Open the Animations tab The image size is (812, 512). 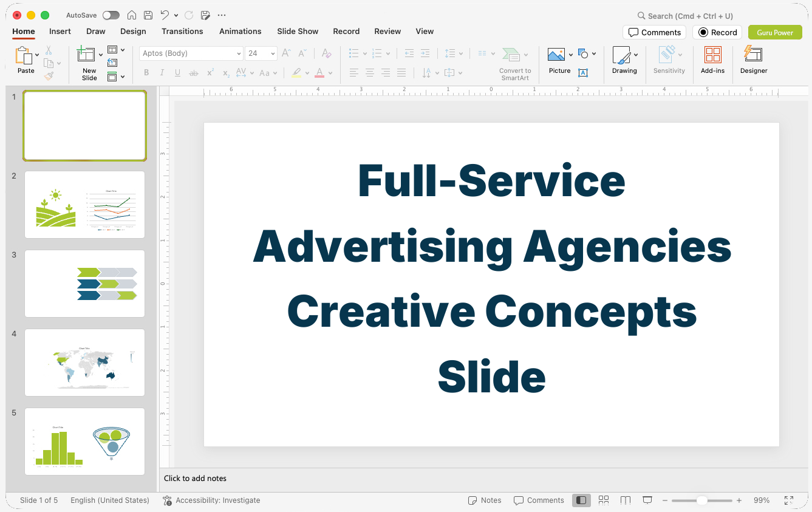pyautogui.click(x=241, y=32)
